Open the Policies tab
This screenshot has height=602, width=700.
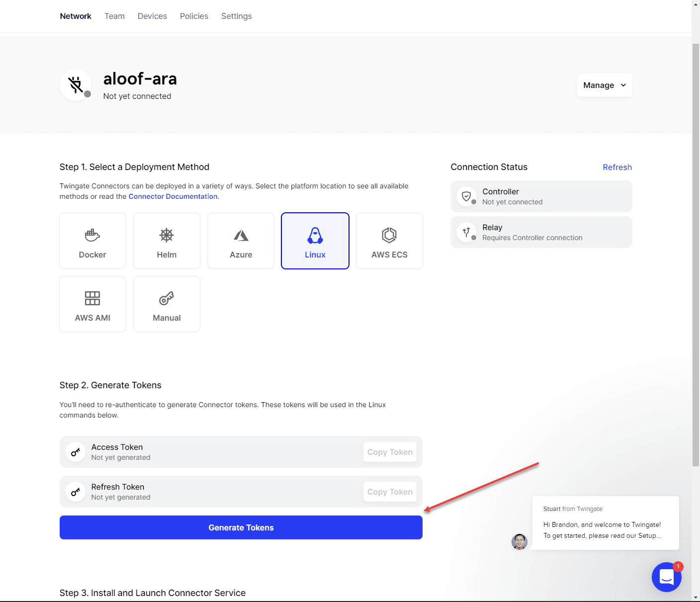coord(194,16)
